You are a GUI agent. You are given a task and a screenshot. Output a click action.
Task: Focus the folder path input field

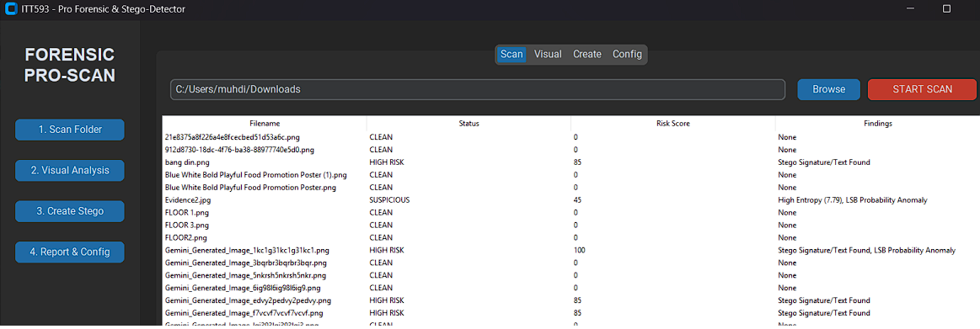coord(478,89)
